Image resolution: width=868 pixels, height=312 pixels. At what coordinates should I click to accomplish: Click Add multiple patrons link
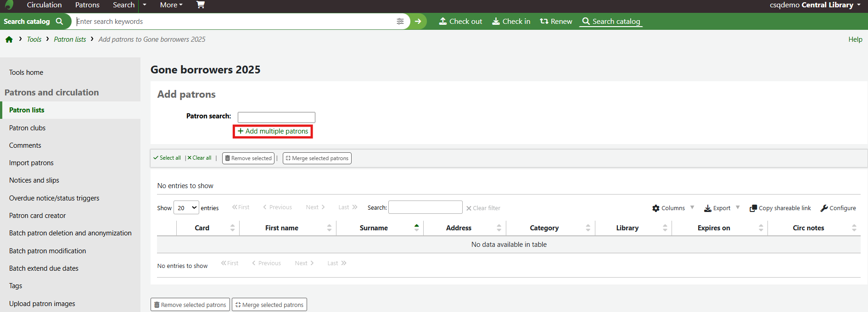point(273,132)
